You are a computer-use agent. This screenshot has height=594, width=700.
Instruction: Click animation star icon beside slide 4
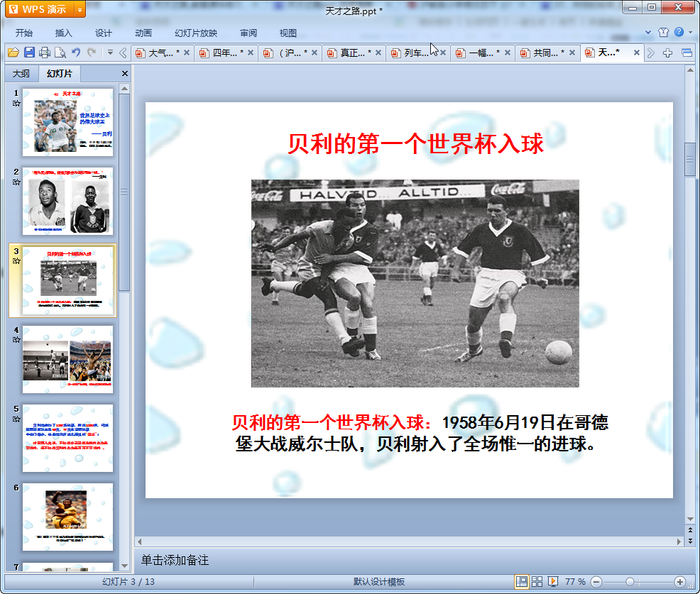16,340
